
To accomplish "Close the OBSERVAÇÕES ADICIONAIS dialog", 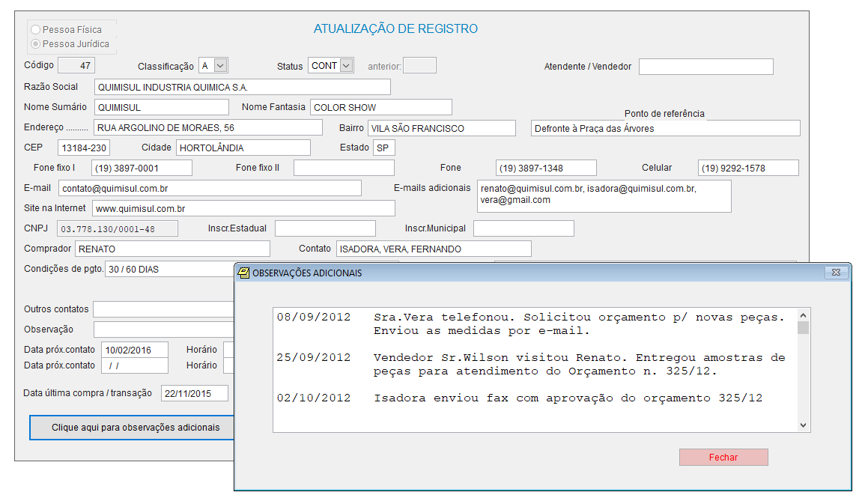I will [723, 457].
